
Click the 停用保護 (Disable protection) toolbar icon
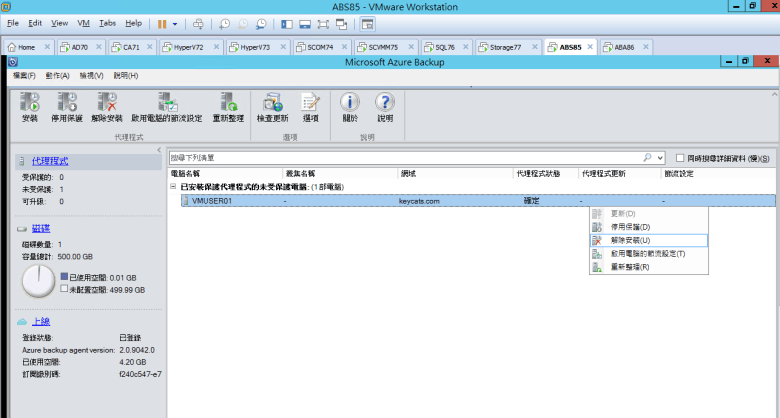(x=67, y=101)
